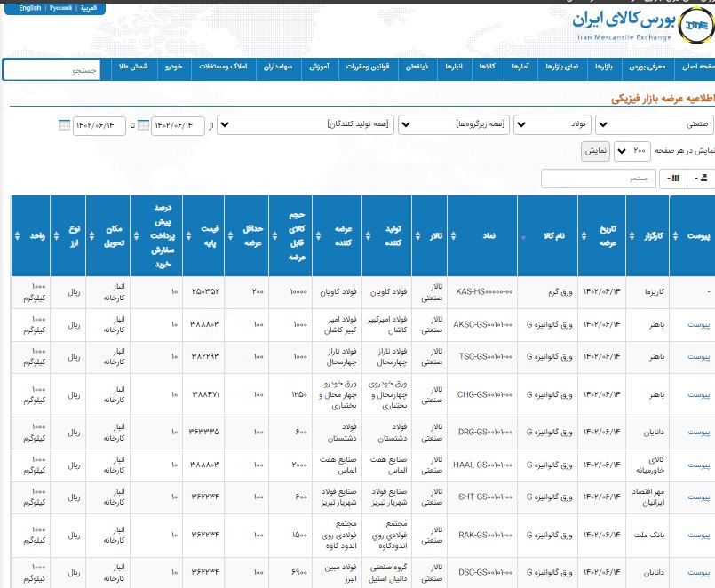Change the rows-per-page dropdown showing ۲۰۰
This screenshot has height=588, width=715.
632,151
